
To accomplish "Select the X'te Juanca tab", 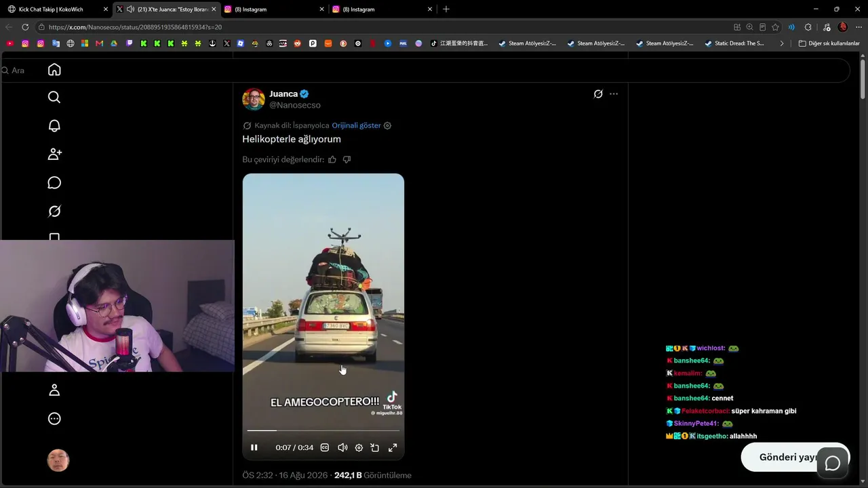I will (x=166, y=9).
